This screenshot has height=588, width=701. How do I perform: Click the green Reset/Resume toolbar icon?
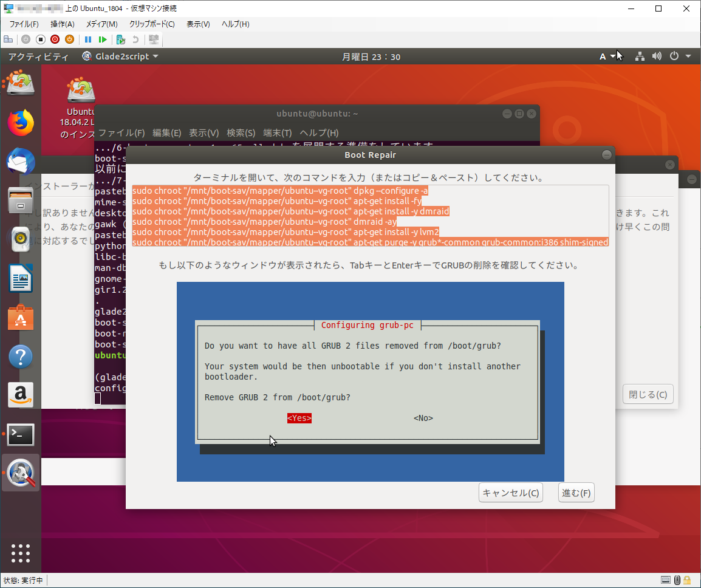click(103, 39)
